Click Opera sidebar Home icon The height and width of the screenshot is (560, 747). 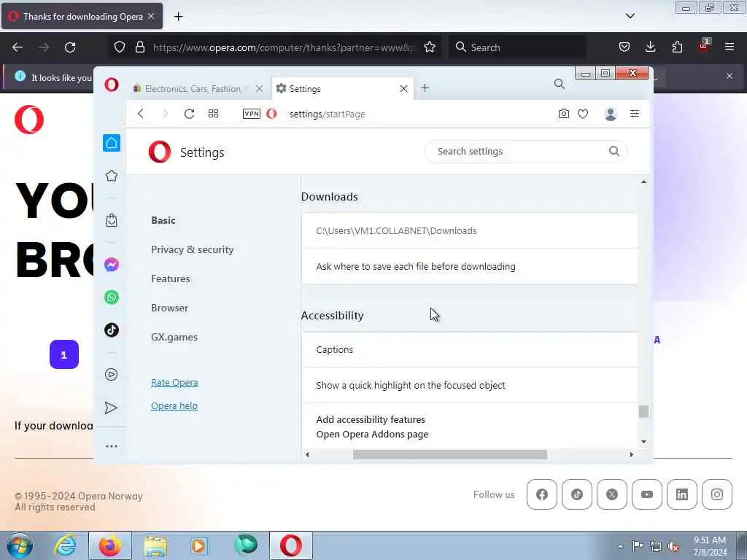(112, 143)
